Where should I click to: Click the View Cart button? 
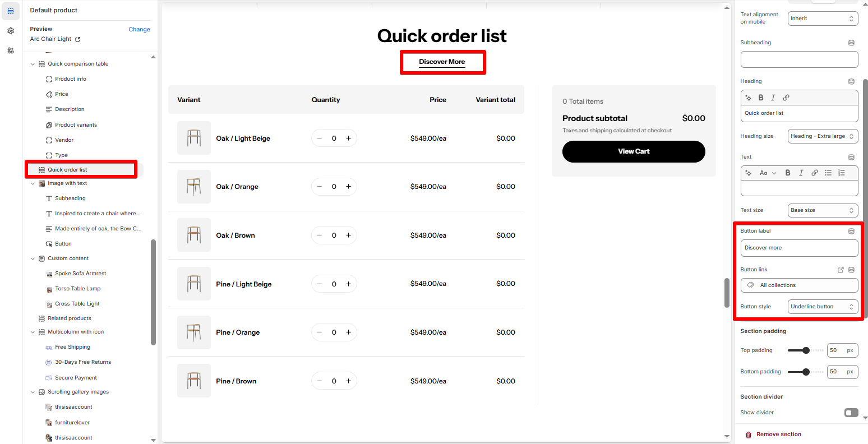pos(634,151)
